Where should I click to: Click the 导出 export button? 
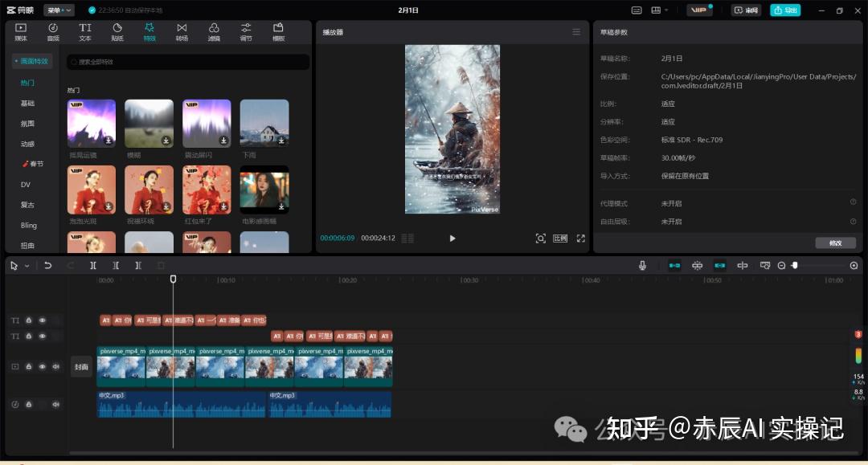pyautogui.click(x=785, y=10)
